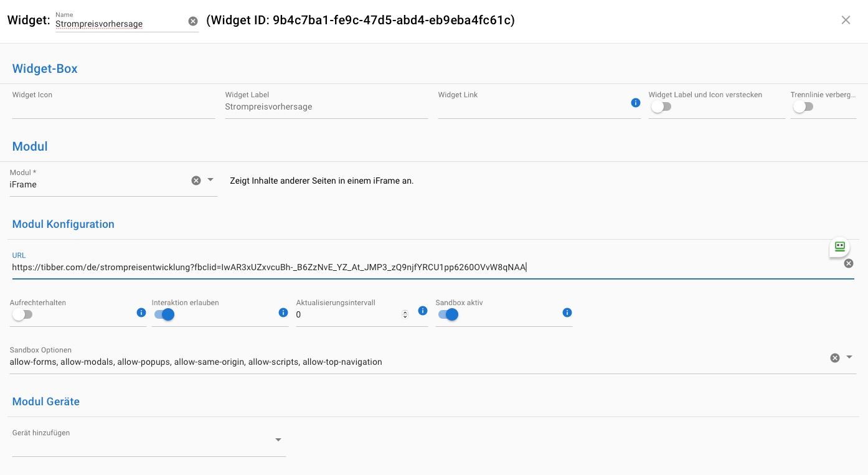Image resolution: width=868 pixels, height=475 pixels.
Task: Show info for Aktualisierungsintervall
Action: [x=423, y=311]
